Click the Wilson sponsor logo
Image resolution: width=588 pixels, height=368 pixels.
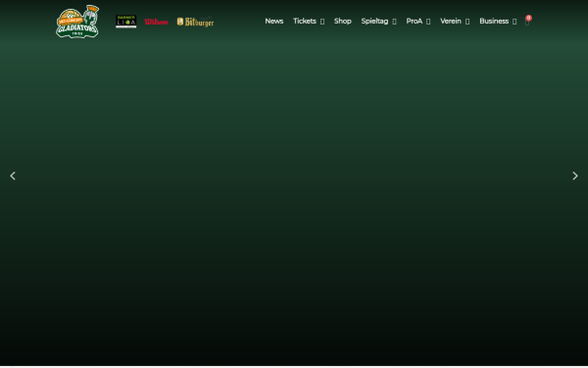click(x=157, y=22)
